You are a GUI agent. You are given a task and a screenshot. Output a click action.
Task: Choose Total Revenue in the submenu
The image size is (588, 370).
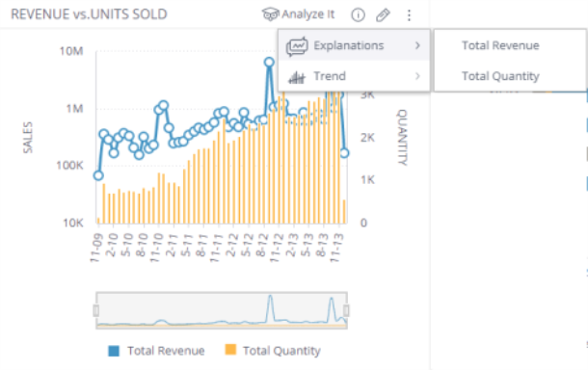click(x=500, y=45)
